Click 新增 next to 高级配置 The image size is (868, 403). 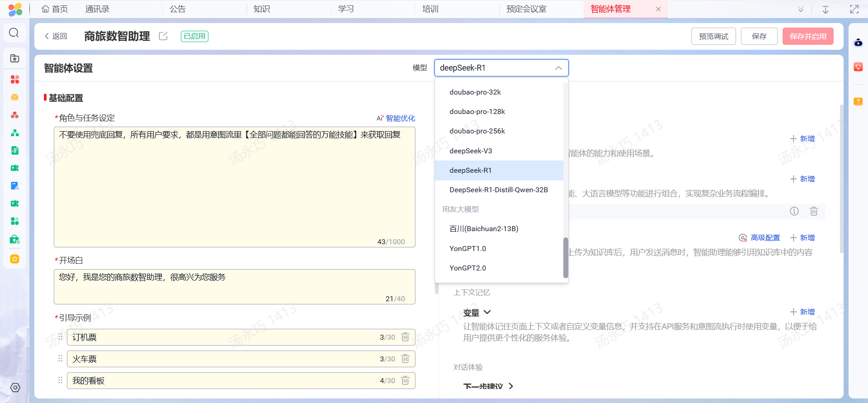(x=802, y=237)
